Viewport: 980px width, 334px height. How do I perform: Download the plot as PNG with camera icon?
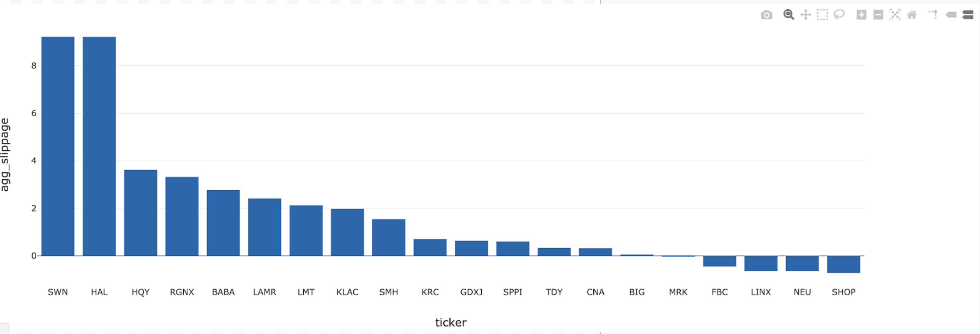point(766,15)
